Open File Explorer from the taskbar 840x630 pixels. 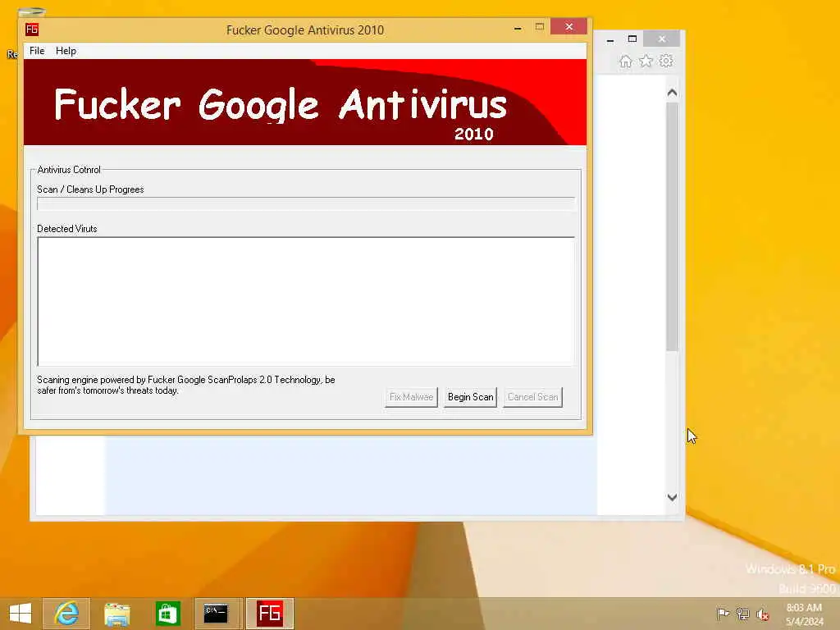(x=116, y=614)
